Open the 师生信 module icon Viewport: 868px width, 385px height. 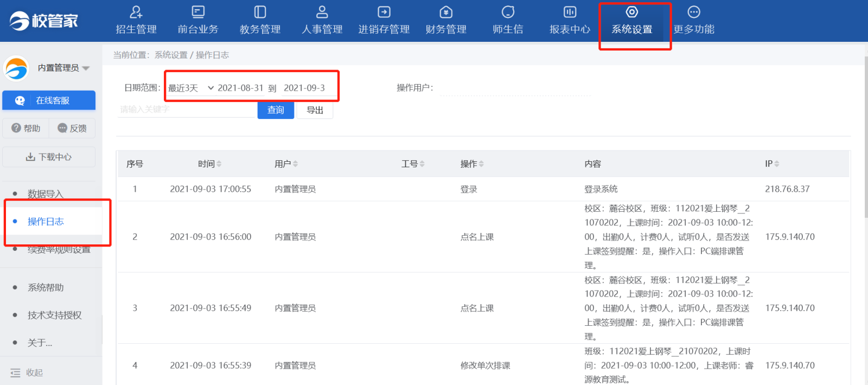(x=508, y=12)
